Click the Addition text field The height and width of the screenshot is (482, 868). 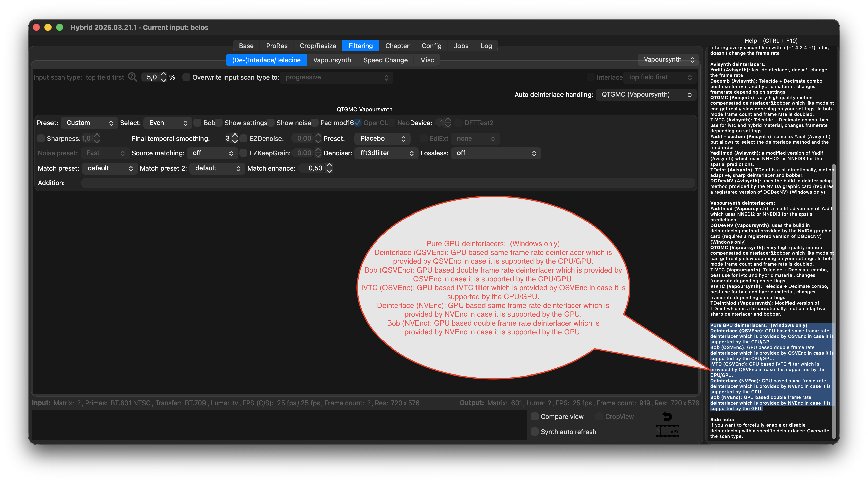[388, 183]
